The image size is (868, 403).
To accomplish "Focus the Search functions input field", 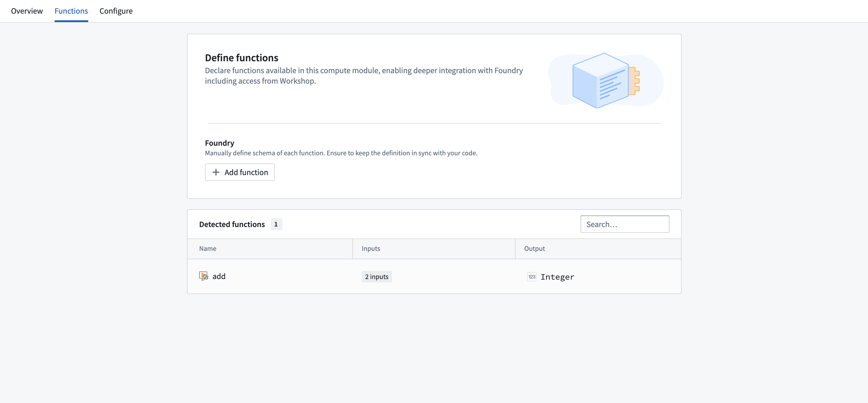I will pyautogui.click(x=624, y=224).
